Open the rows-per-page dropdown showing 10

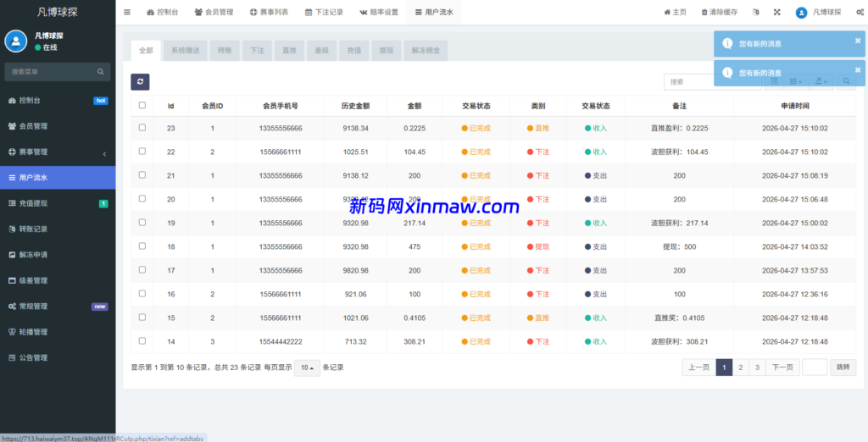pos(307,367)
